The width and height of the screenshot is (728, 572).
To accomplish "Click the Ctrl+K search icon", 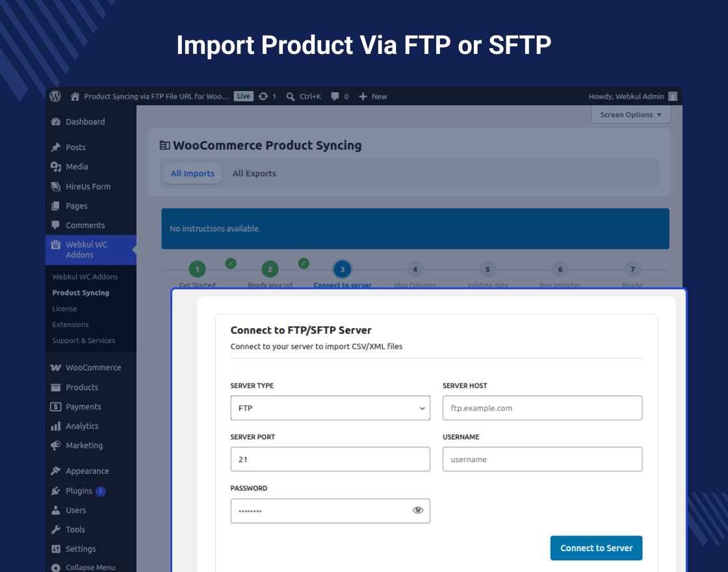I will (290, 97).
